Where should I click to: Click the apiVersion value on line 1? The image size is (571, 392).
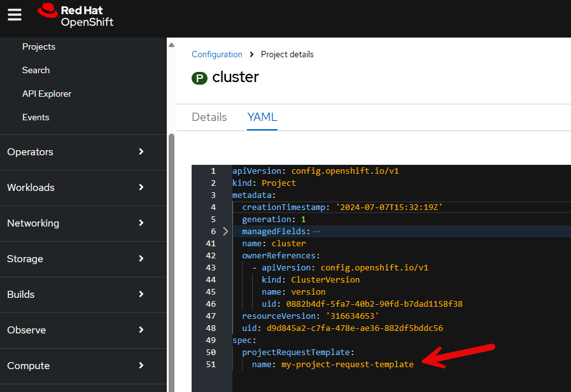345,171
